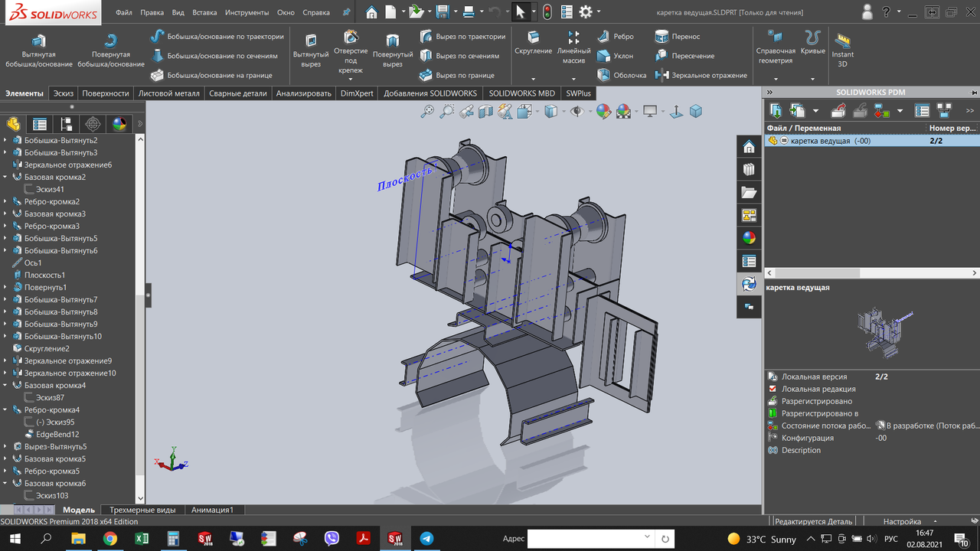Viewport: 980px width, 551px height.
Task: Activate Instant 3D
Action: 843,51
